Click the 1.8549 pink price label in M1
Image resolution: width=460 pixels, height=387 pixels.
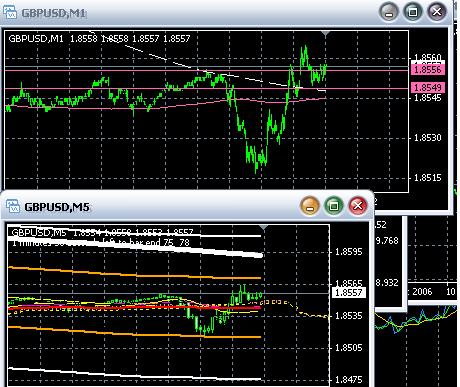point(428,87)
